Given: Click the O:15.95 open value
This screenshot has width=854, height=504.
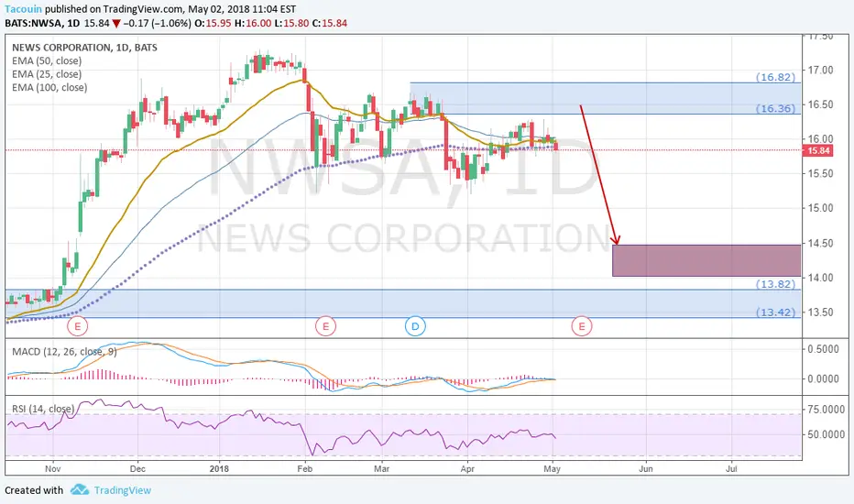Looking at the screenshot, I should 213,24.
